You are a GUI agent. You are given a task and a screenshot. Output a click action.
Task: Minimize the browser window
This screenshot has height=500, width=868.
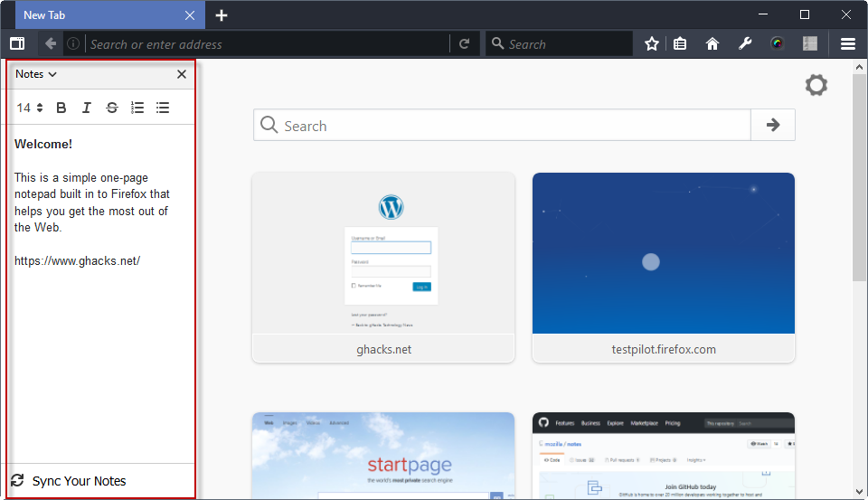[763, 15]
